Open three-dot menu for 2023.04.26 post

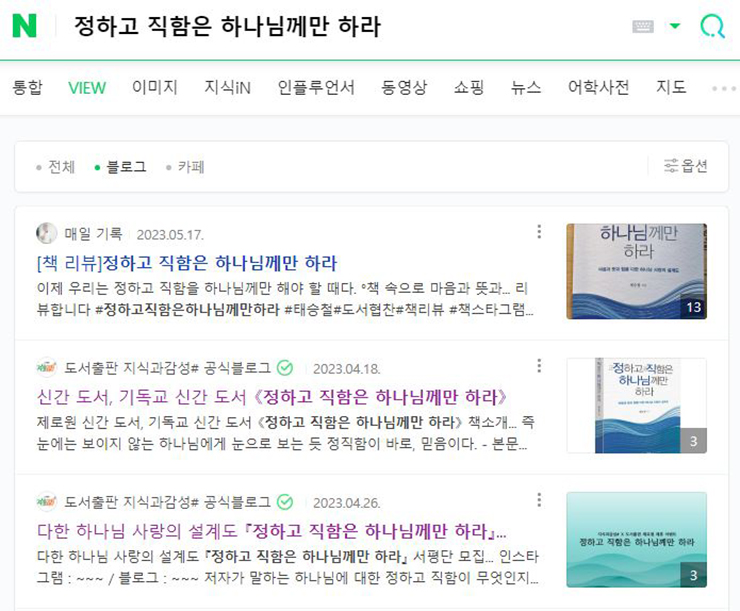click(x=539, y=500)
